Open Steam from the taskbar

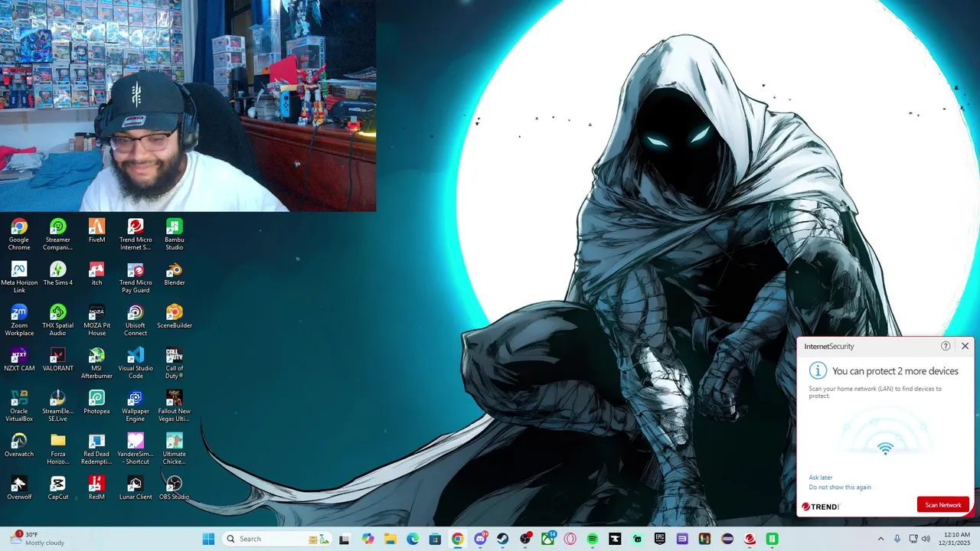(502, 539)
